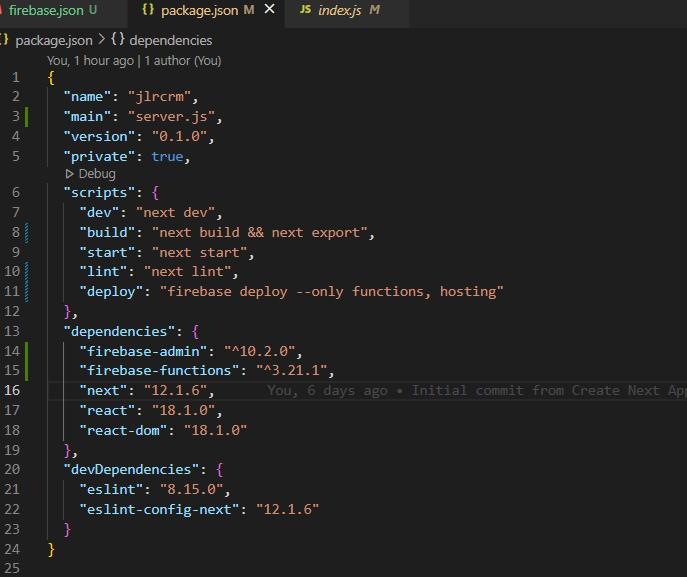Click the "8.15.0" version value
Screen dimensions: 687x577
[191, 490]
